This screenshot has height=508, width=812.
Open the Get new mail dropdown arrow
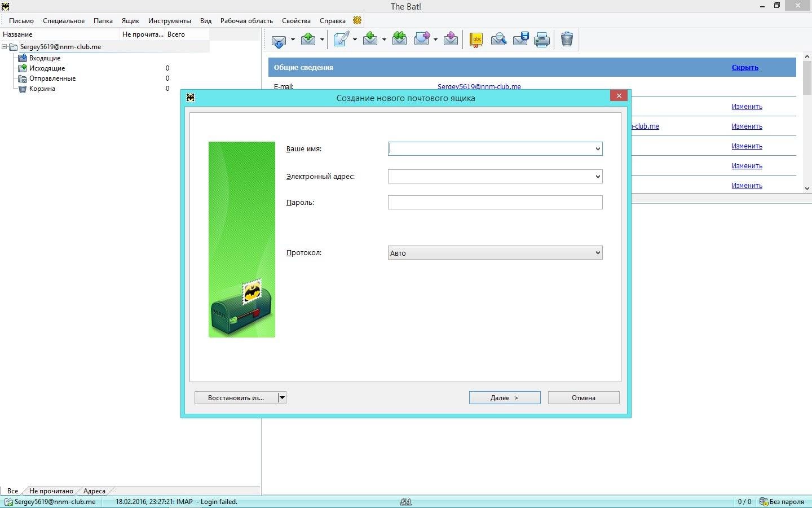pos(293,40)
